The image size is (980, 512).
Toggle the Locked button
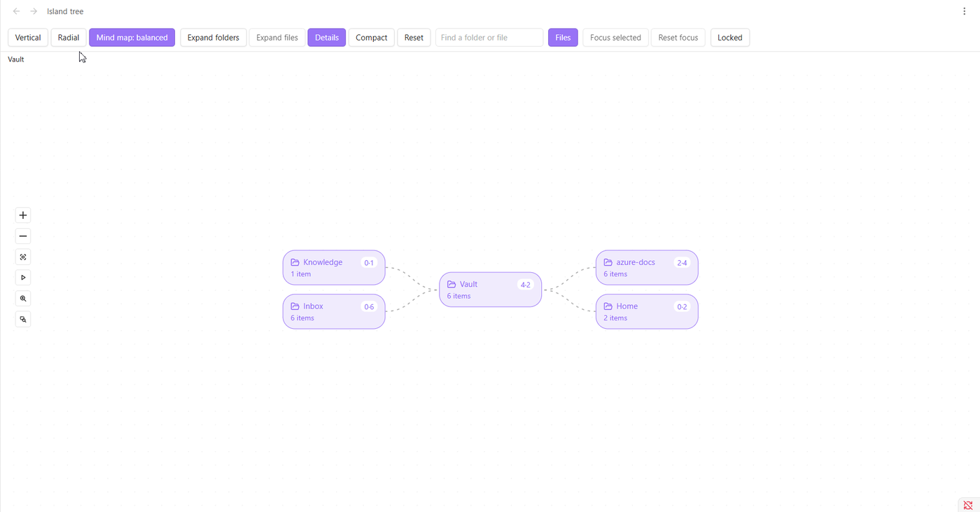(x=730, y=38)
